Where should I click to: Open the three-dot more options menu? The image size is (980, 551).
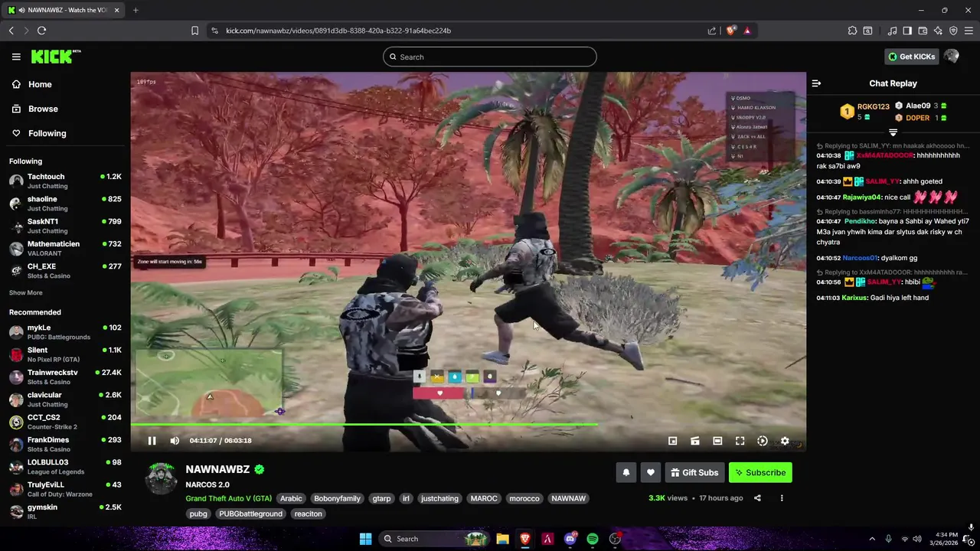coord(782,498)
